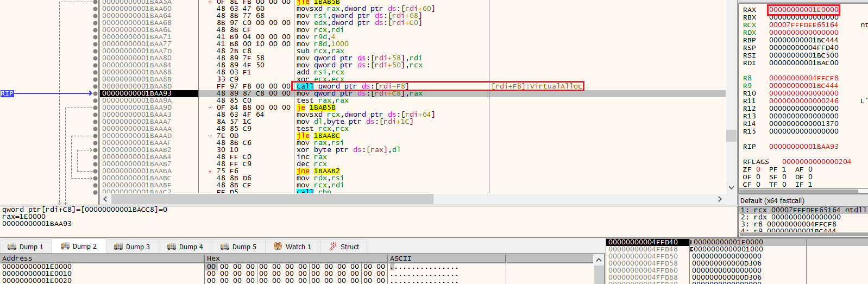Click the candy cane Struct icon

(333, 247)
